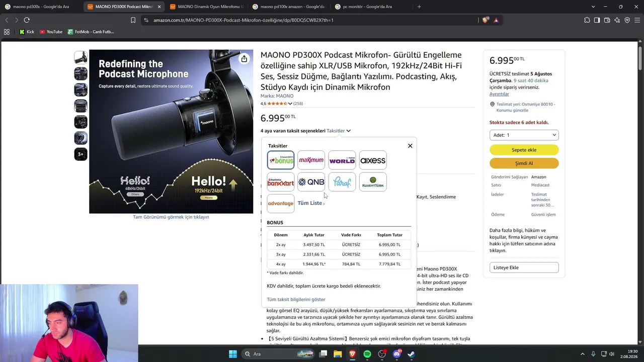Viewport: 644px width, 362px height.
Task: Open the star rating breakdown arrow
Action: point(290,104)
